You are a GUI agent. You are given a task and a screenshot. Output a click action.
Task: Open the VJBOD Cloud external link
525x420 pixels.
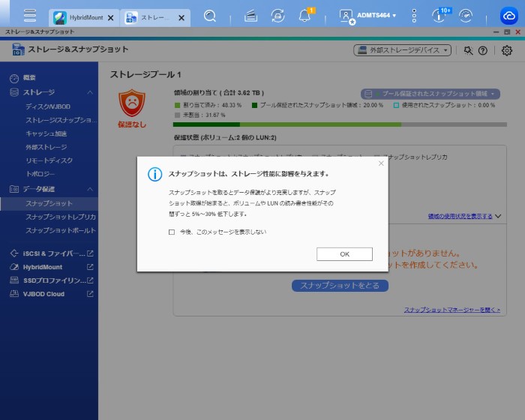click(x=90, y=294)
